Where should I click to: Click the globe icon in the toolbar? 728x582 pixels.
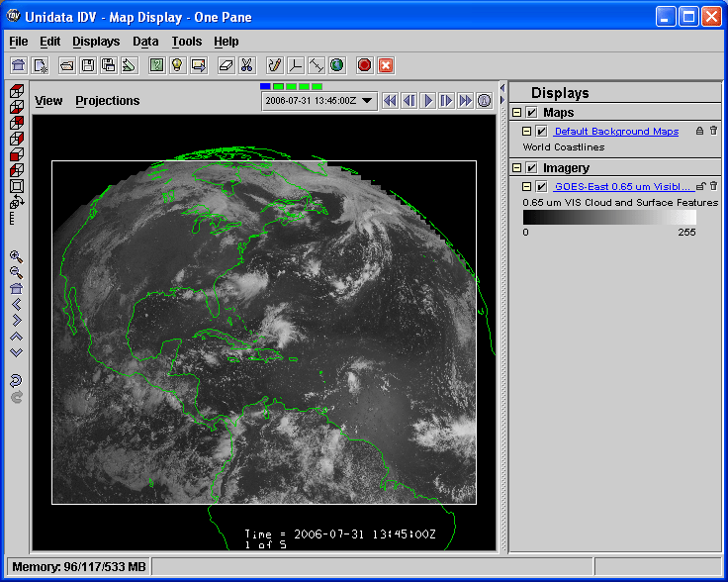click(337, 65)
